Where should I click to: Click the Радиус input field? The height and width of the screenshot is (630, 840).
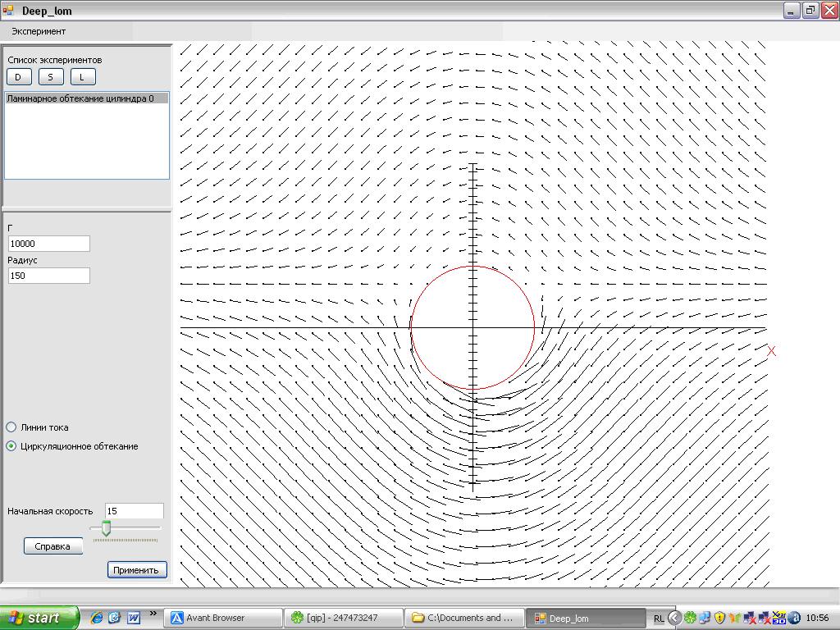click(x=48, y=276)
